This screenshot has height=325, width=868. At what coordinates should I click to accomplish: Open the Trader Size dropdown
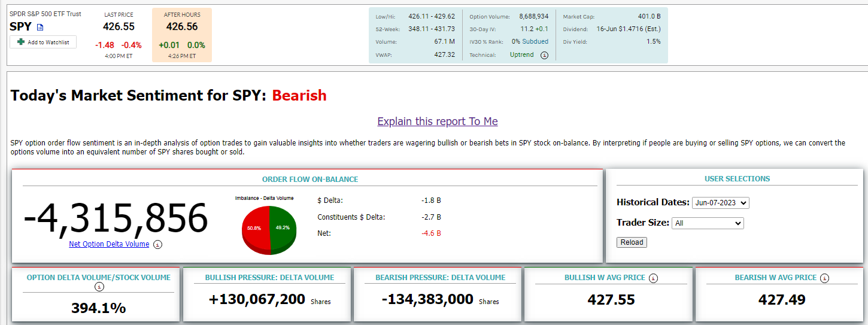(708, 223)
